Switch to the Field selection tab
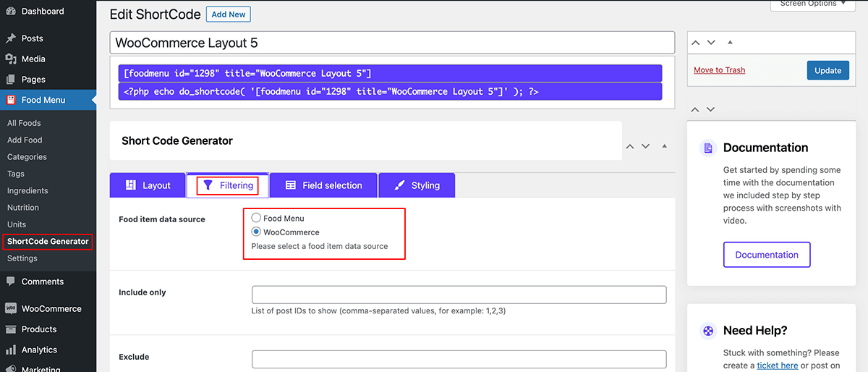 tap(324, 185)
